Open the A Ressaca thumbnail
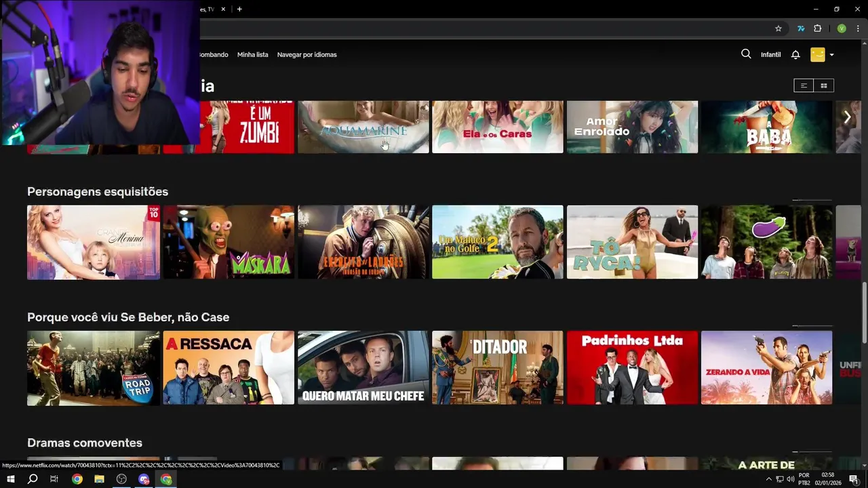The image size is (868, 488). click(x=229, y=368)
